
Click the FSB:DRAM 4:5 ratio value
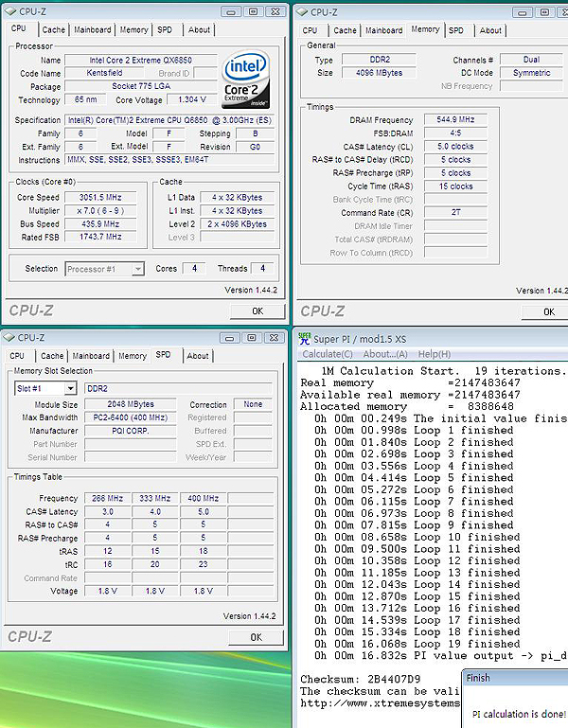455,133
